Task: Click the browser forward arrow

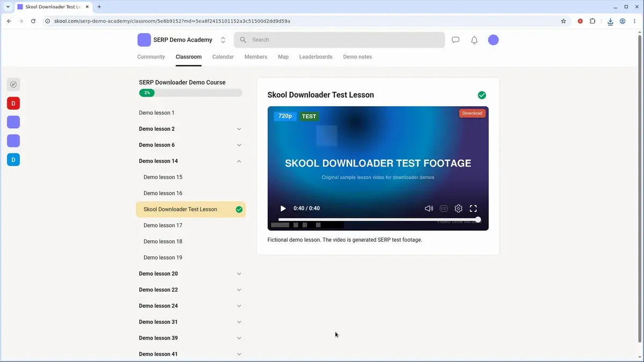Action: 21,21
